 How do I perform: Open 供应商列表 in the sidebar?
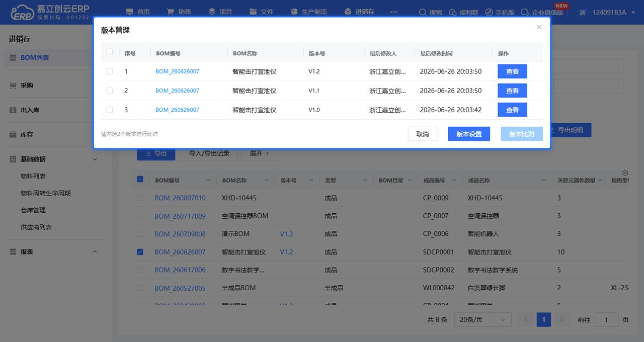coord(36,227)
